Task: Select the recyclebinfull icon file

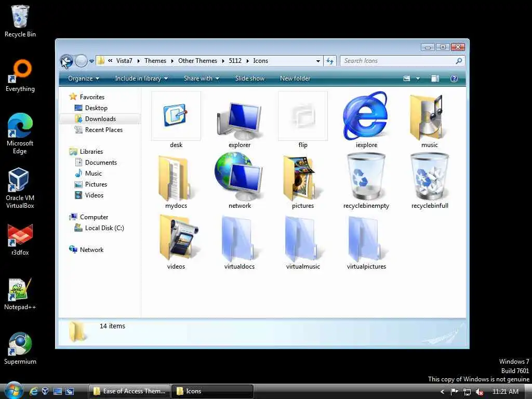Action: (430, 180)
